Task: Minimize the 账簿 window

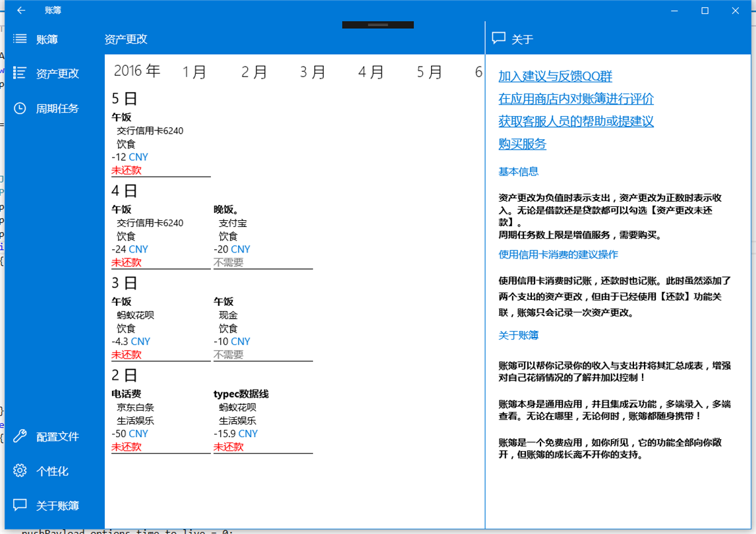Action: coord(674,10)
